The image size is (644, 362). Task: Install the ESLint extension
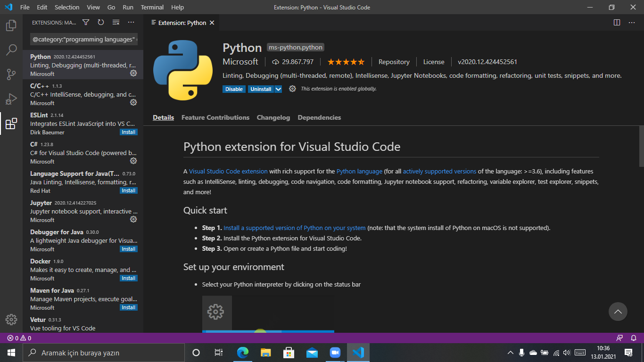pyautogui.click(x=128, y=132)
